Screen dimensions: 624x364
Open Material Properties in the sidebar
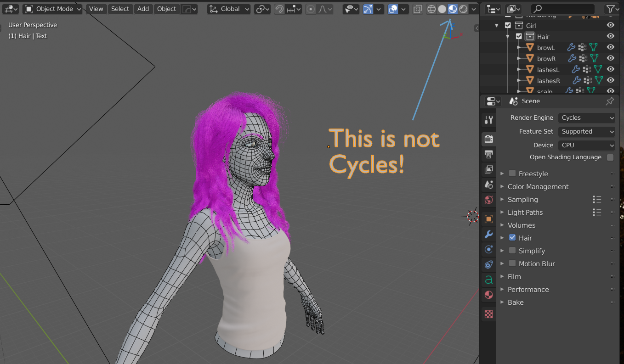(488, 295)
